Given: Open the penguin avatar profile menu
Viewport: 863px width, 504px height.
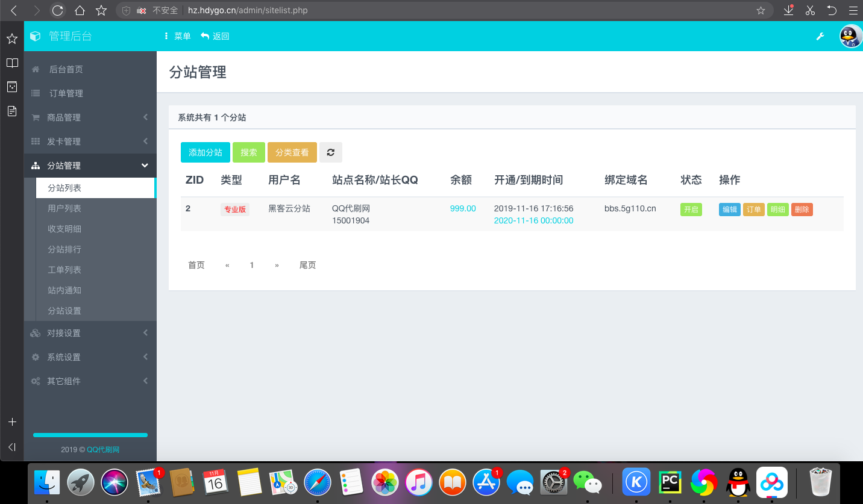Looking at the screenshot, I should coord(850,36).
